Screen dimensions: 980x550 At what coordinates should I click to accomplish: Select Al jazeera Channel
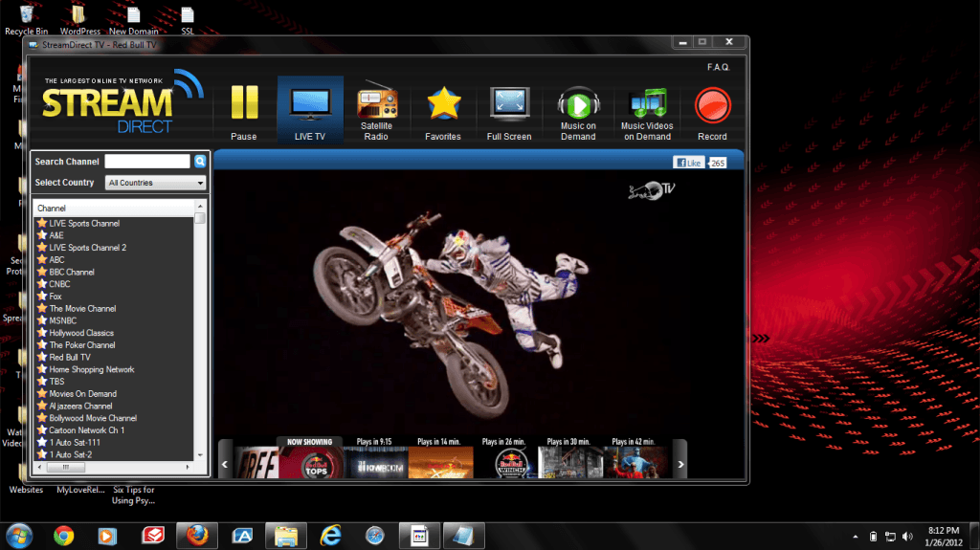[80, 407]
